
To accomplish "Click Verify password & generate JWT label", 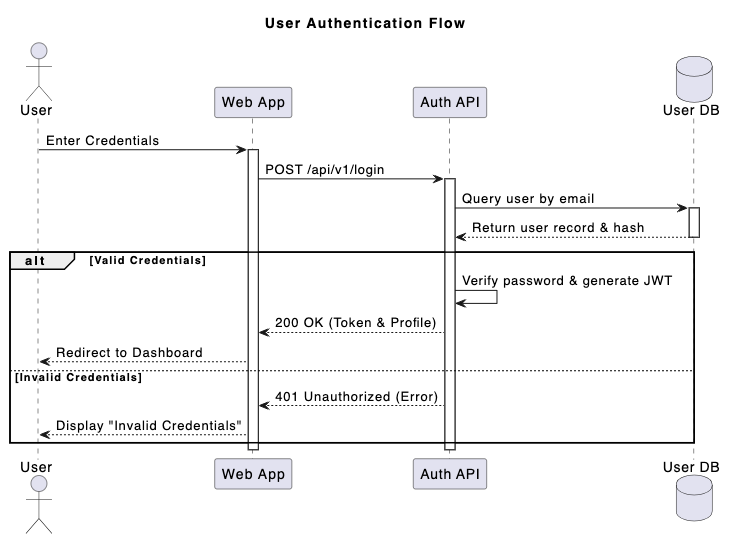I will (x=567, y=281).
